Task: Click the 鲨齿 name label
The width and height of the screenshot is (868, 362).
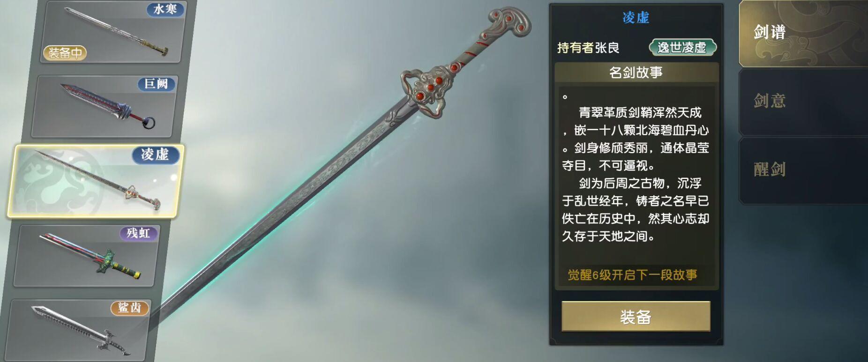Action: (x=129, y=308)
